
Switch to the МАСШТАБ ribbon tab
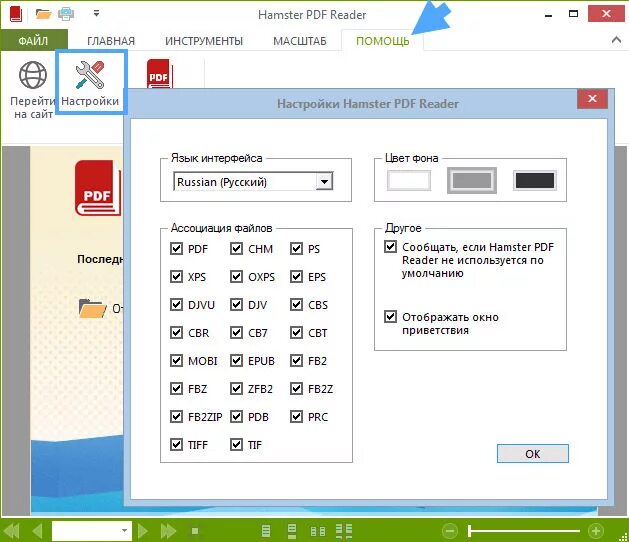(x=300, y=41)
